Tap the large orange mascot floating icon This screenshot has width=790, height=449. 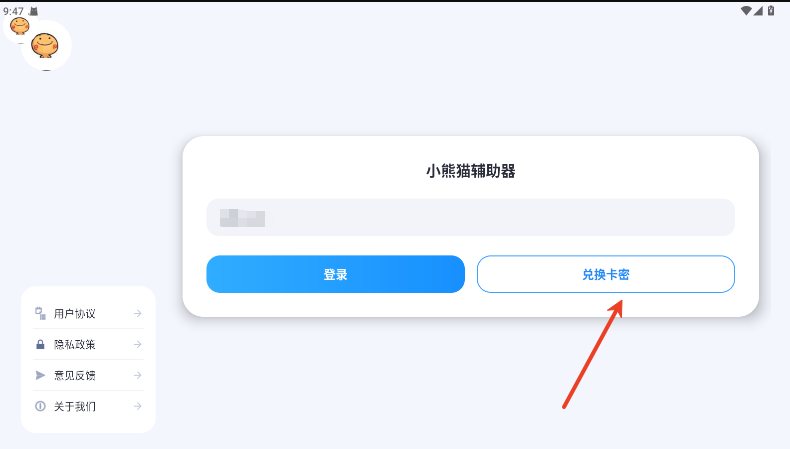pos(45,45)
